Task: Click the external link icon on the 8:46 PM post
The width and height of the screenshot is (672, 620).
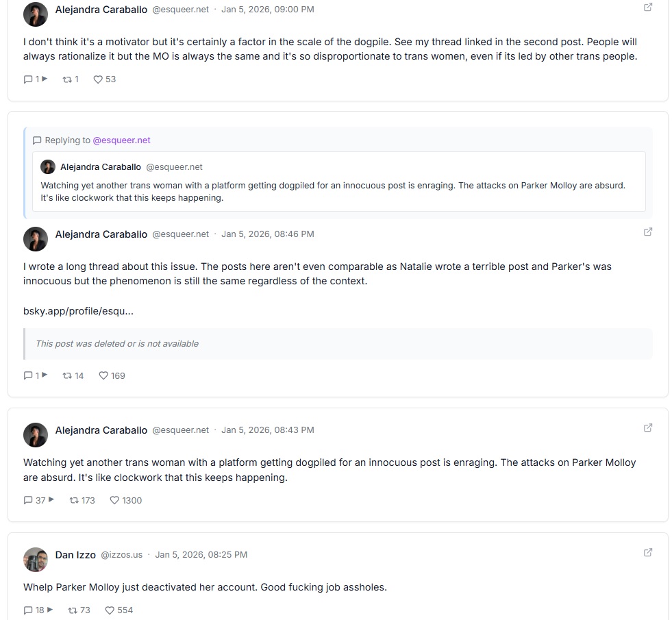Action: point(647,232)
